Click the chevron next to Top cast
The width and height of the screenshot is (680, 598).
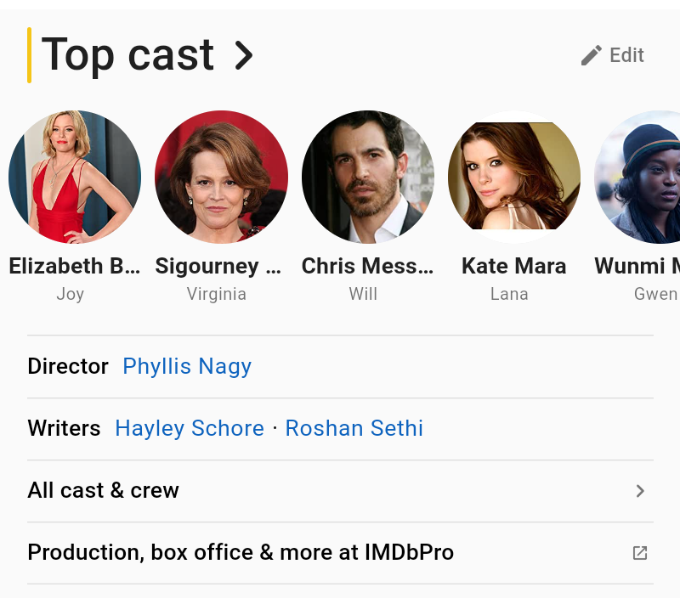click(x=243, y=56)
